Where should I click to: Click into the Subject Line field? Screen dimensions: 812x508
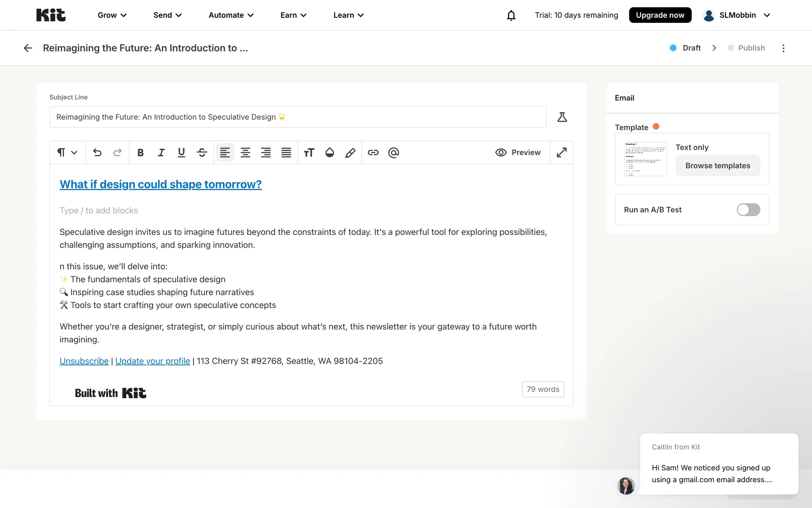pyautogui.click(x=298, y=117)
